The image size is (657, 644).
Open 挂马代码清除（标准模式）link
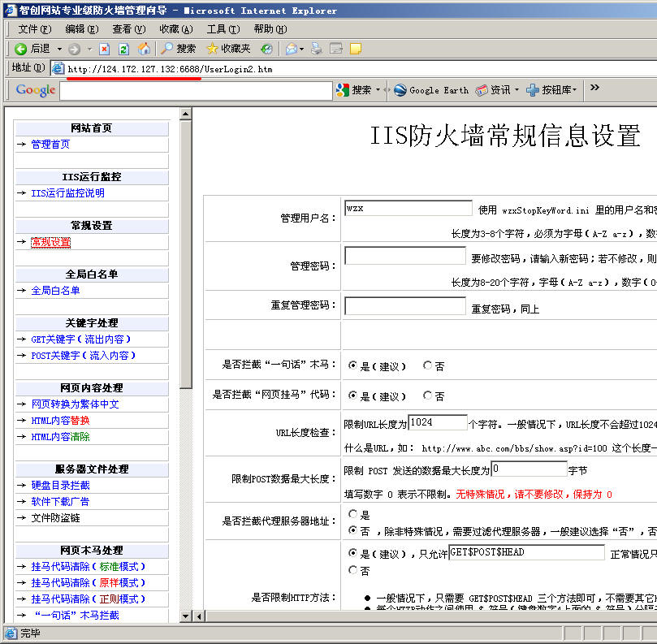coord(89,567)
